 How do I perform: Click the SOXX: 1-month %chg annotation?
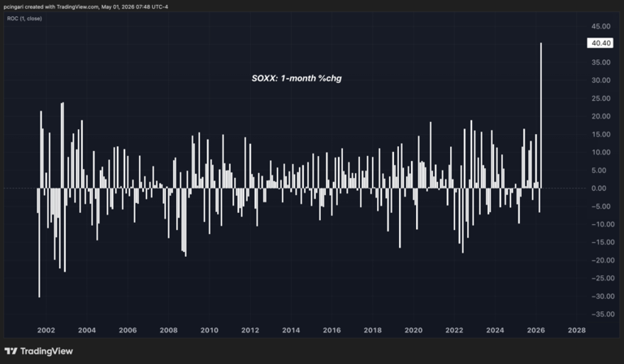pyautogui.click(x=297, y=78)
